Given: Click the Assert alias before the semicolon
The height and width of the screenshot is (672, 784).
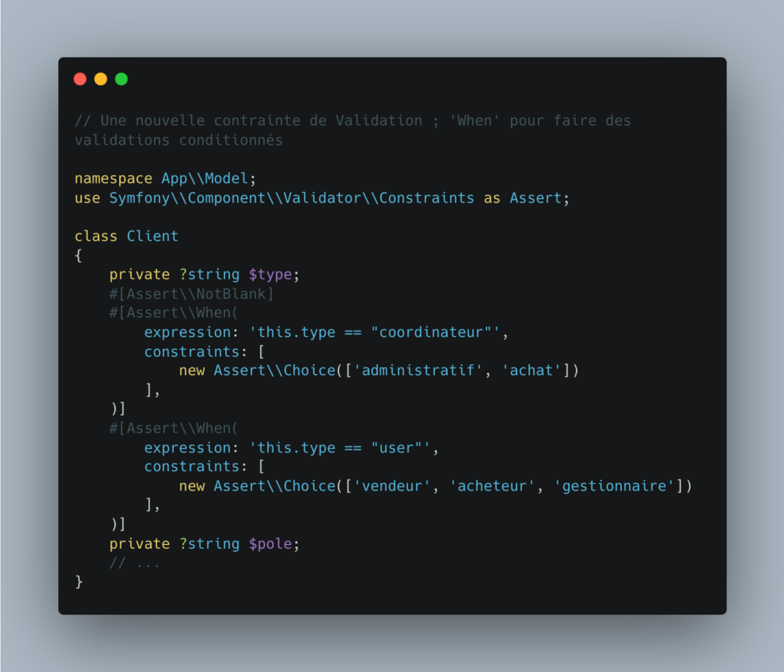Looking at the screenshot, I should (535, 198).
